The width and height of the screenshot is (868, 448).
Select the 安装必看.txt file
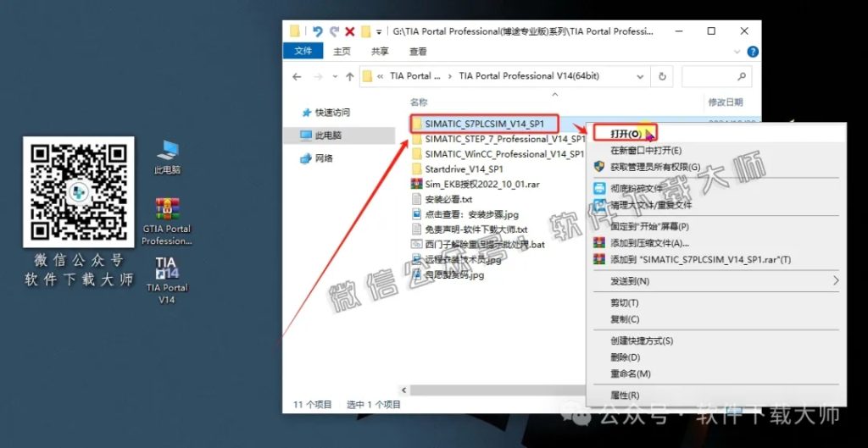pos(442,199)
